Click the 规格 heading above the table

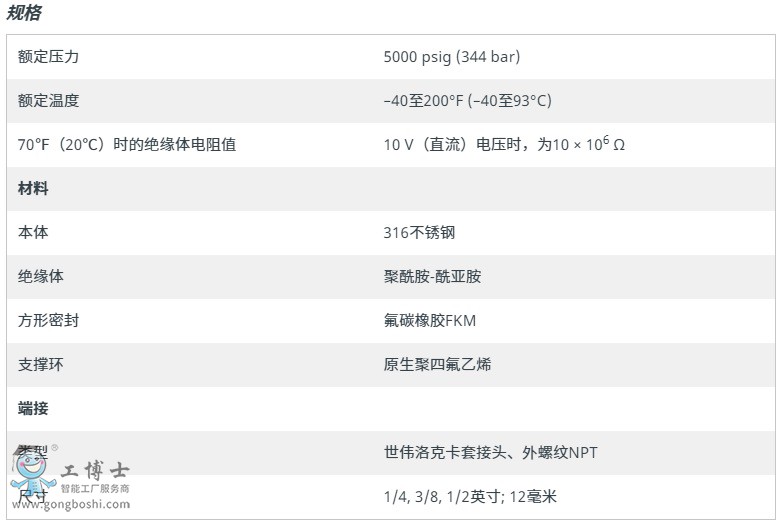(x=24, y=13)
